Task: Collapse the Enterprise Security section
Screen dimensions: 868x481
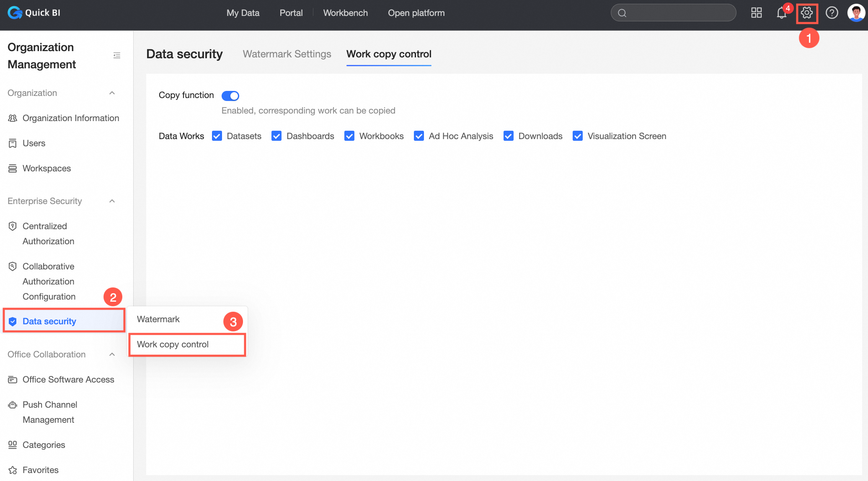Action: pyautogui.click(x=112, y=201)
